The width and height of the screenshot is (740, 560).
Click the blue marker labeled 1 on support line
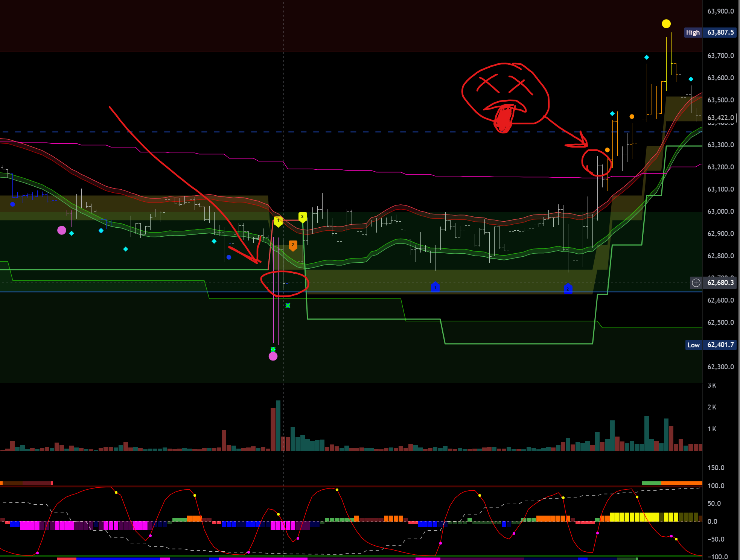pyautogui.click(x=435, y=287)
